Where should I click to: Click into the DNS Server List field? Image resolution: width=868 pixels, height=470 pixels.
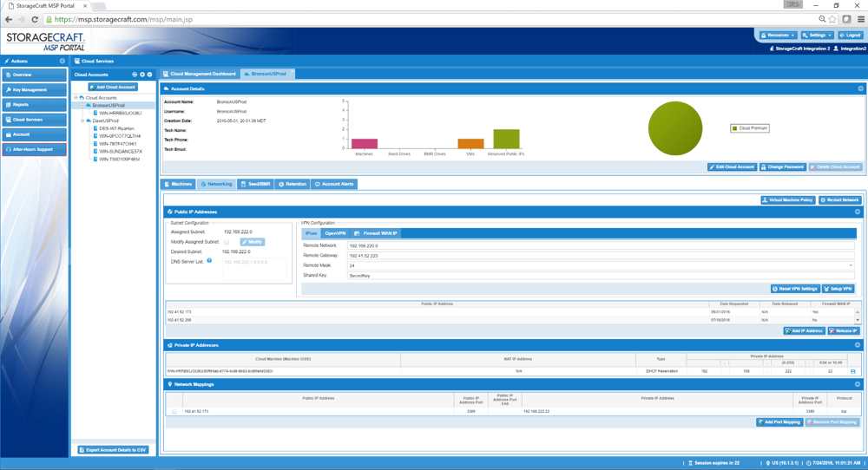click(255, 269)
